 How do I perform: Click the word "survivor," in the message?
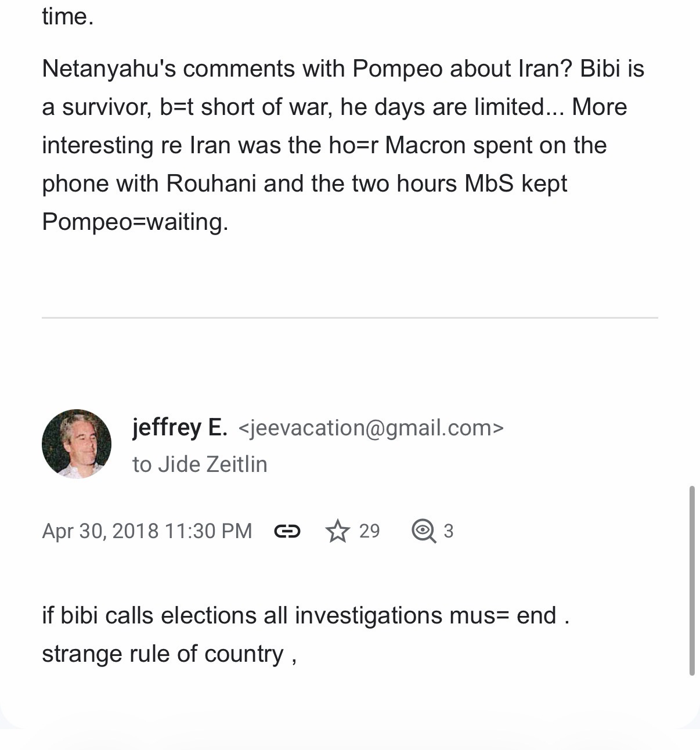point(107,107)
